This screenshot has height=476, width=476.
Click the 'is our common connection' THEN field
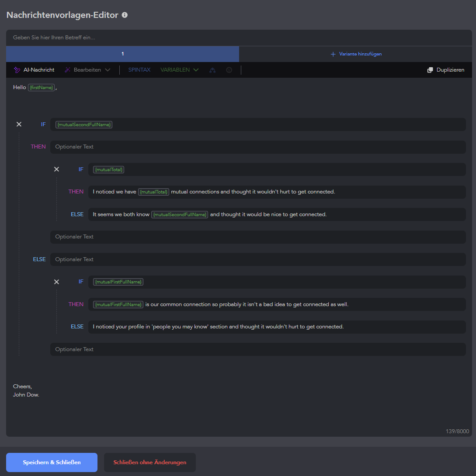coord(277,304)
